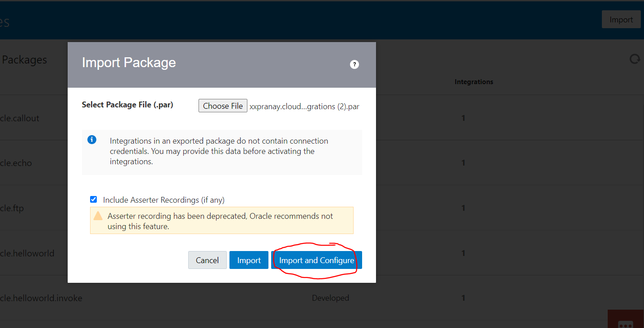The height and width of the screenshot is (328, 644).
Task: Click the Asserter recording deprecated warning text
Action: point(220,221)
